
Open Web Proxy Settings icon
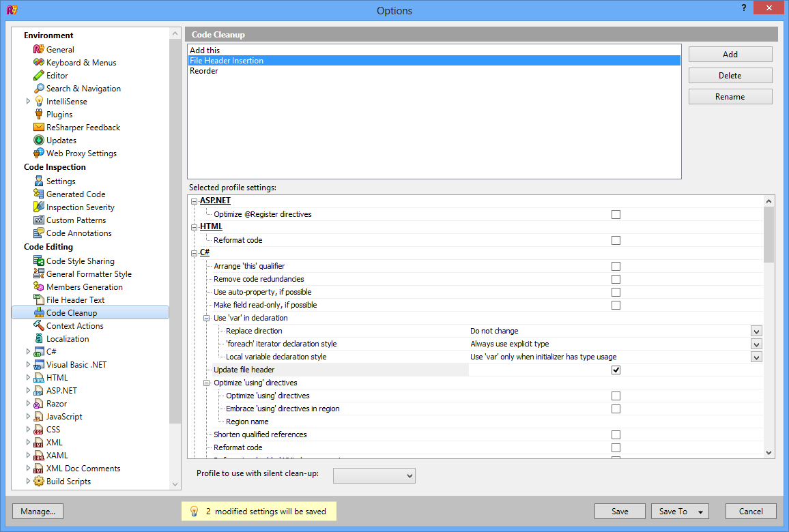click(39, 153)
